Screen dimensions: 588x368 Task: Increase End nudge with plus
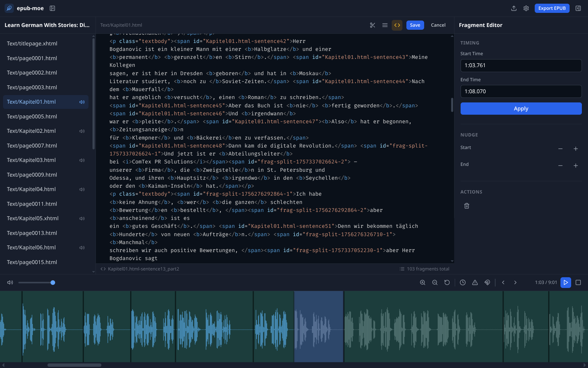tap(576, 166)
